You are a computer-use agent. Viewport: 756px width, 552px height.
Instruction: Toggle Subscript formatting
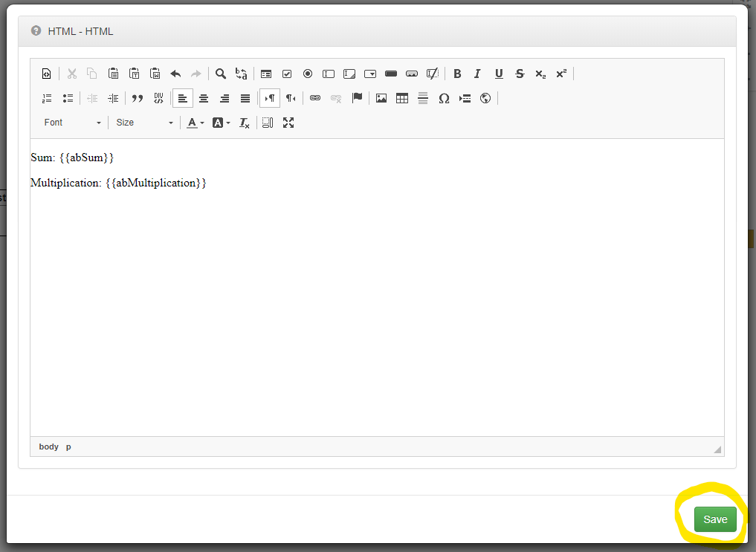[540, 74]
